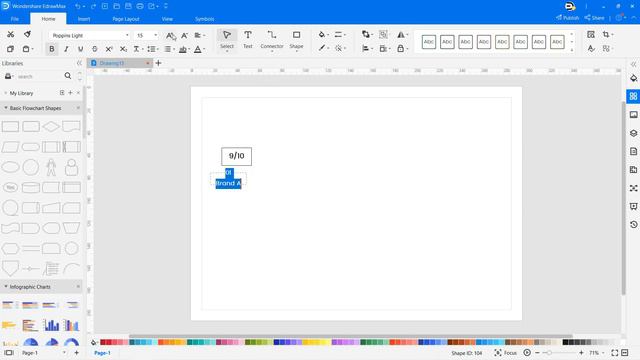Click the Align shapes icon
The width and height of the screenshot is (640, 360).
(366, 49)
